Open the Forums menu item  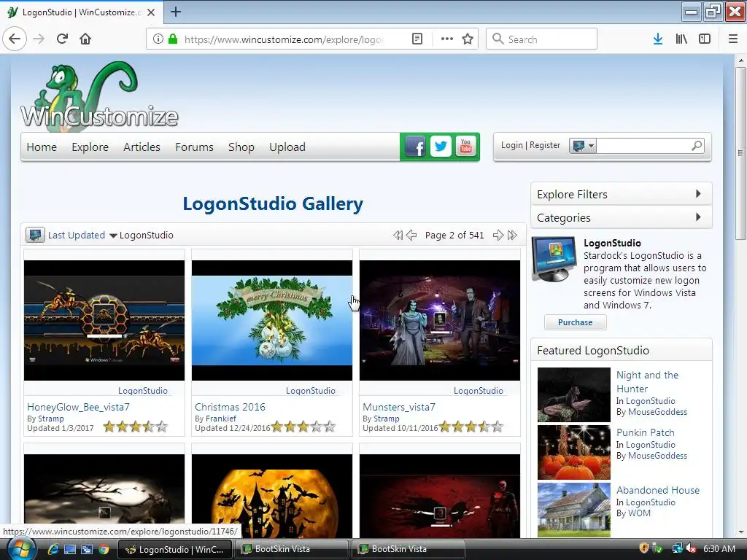[194, 147]
